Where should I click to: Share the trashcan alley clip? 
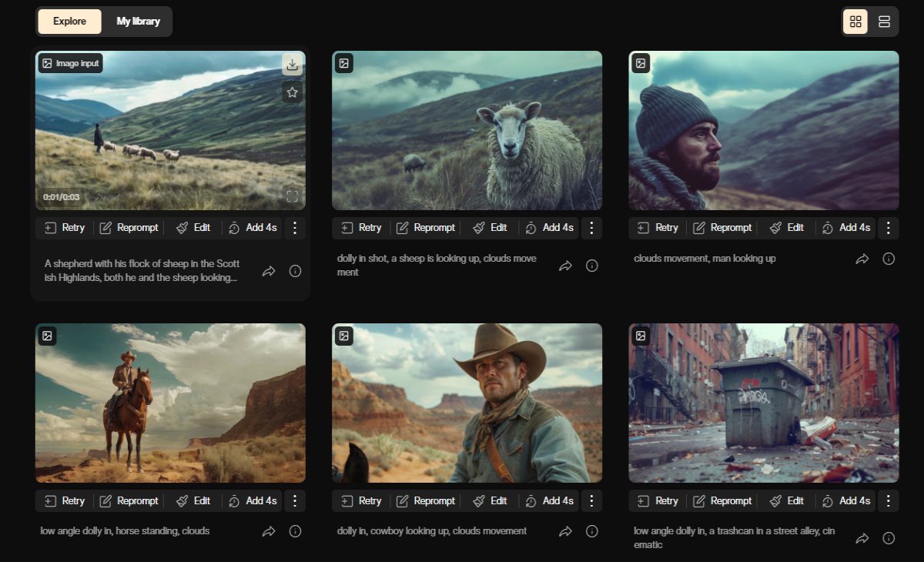click(x=862, y=538)
